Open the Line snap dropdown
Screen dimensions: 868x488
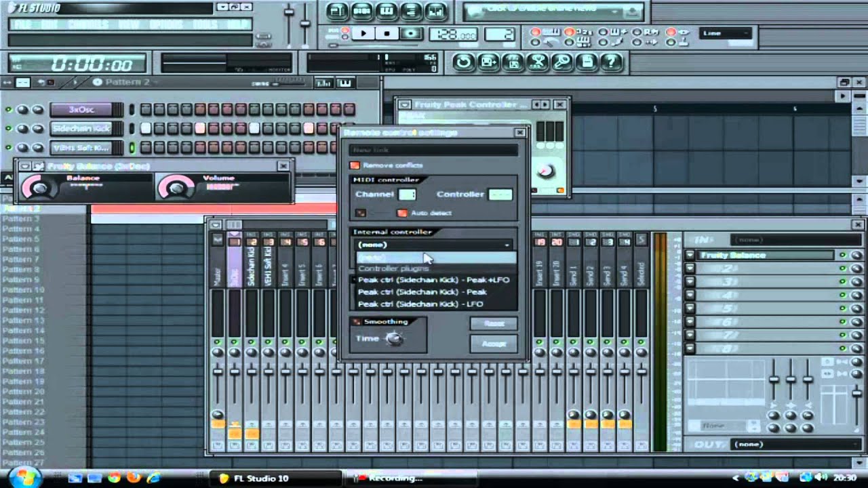(x=726, y=33)
